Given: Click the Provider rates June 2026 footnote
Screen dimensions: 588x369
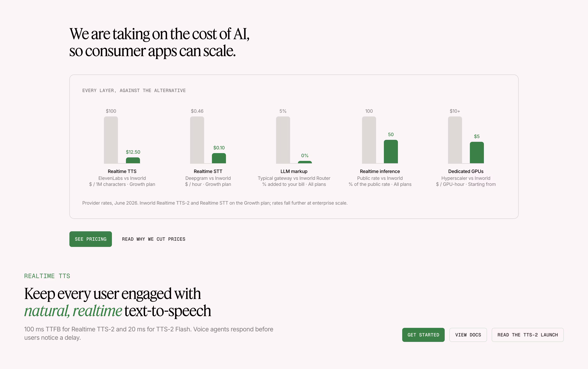Looking at the screenshot, I should pyautogui.click(x=215, y=203).
